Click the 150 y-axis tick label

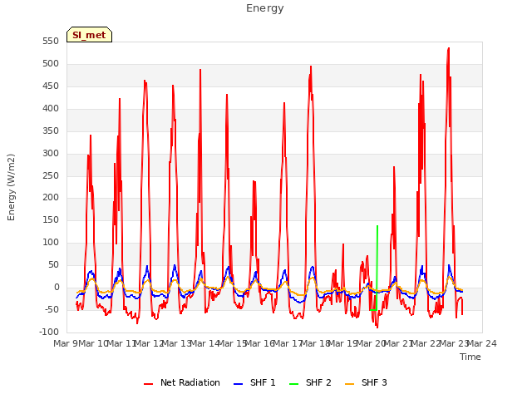[x=51, y=219]
